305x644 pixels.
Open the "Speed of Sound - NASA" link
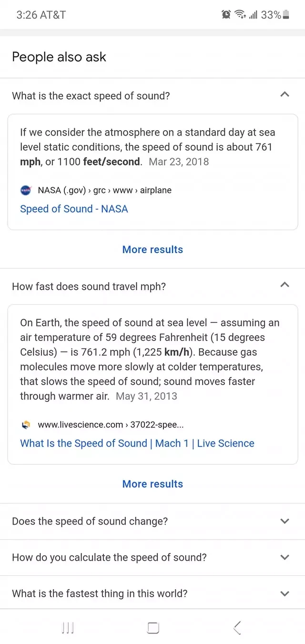tap(74, 209)
